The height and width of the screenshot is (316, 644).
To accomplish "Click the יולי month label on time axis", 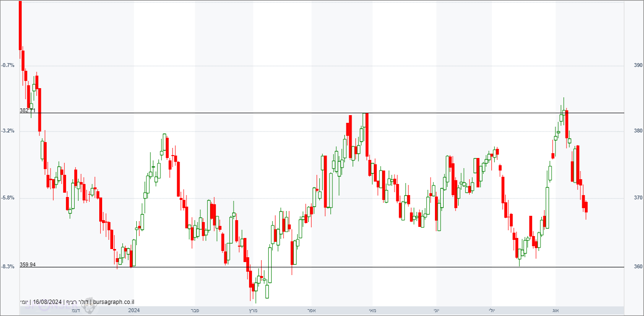I will point(492,310).
